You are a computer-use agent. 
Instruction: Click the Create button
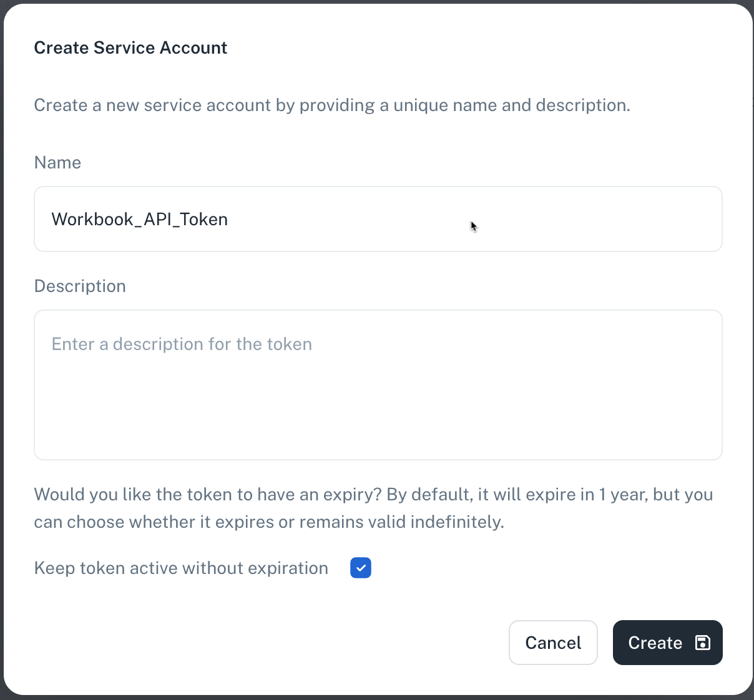[667, 643]
